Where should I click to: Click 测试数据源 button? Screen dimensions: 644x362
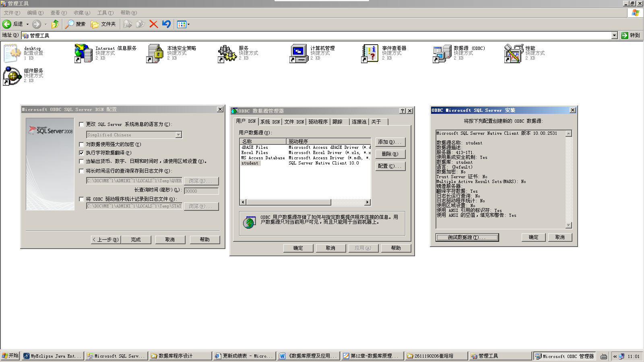(x=467, y=237)
